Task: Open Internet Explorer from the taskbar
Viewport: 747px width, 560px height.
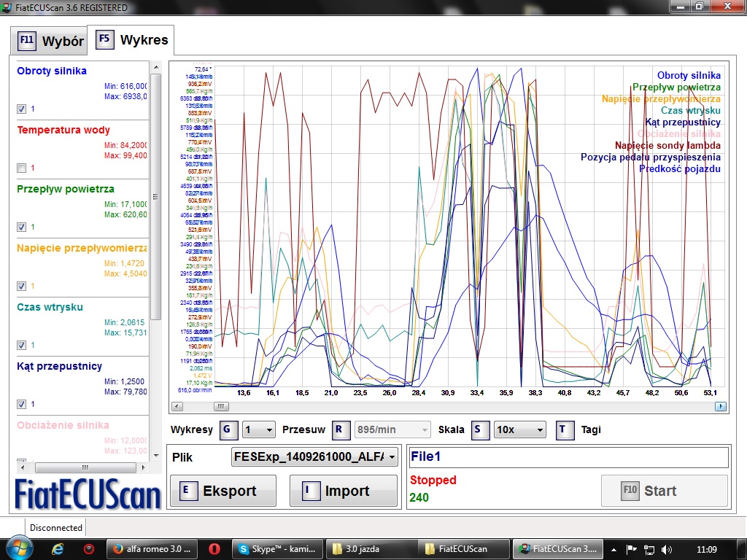Action: pos(58,548)
